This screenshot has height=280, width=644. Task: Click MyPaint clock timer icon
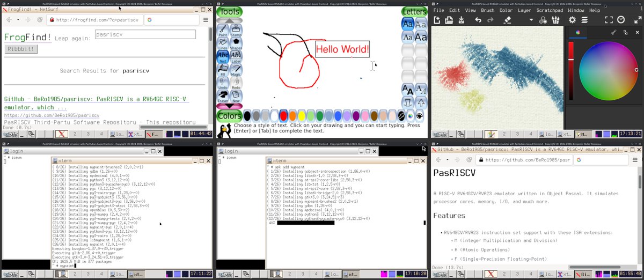(621, 20)
